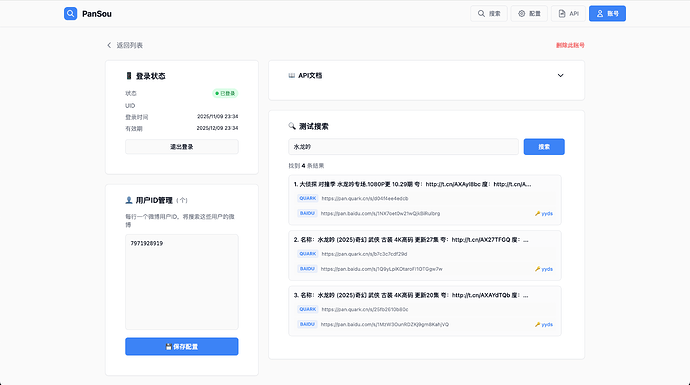
Task: Click the phone icon beside 登录状态
Action: pyautogui.click(x=128, y=76)
